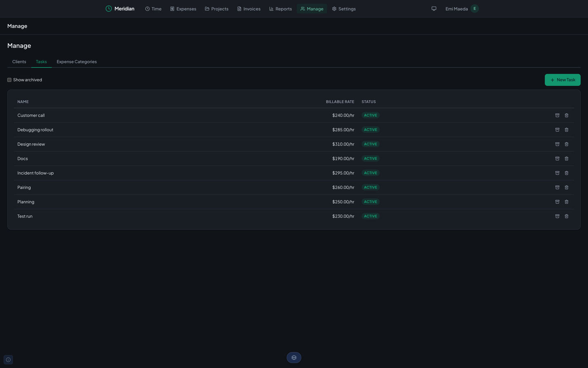Open Settings from the navigation bar

[344, 9]
